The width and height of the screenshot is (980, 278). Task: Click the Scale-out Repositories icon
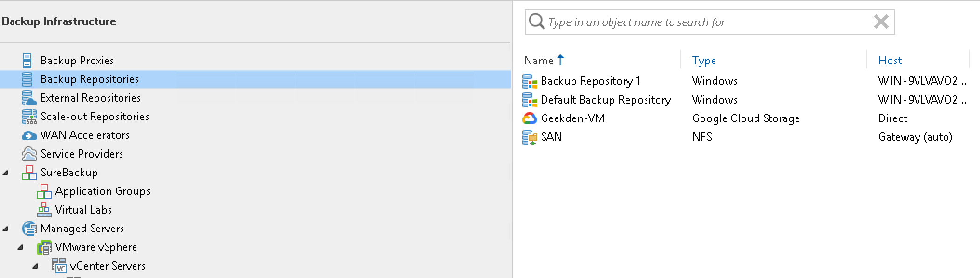tap(29, 117)
